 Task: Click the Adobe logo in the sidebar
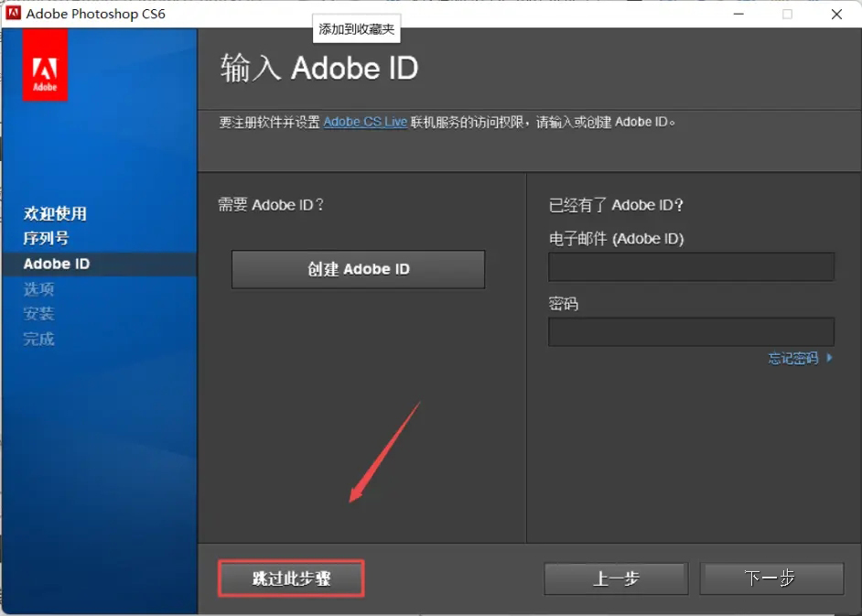click(44, 66)
